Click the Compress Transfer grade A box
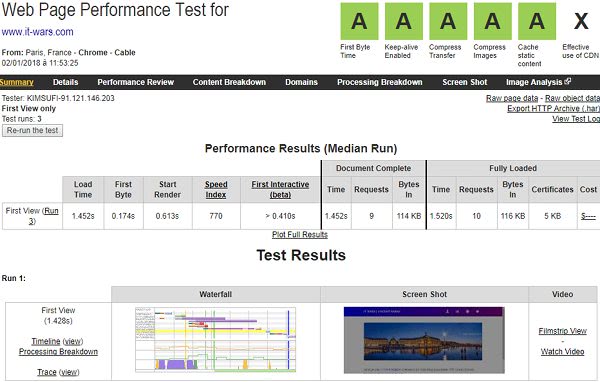Viewport: 600px width, 382px height. pos(448,21)
